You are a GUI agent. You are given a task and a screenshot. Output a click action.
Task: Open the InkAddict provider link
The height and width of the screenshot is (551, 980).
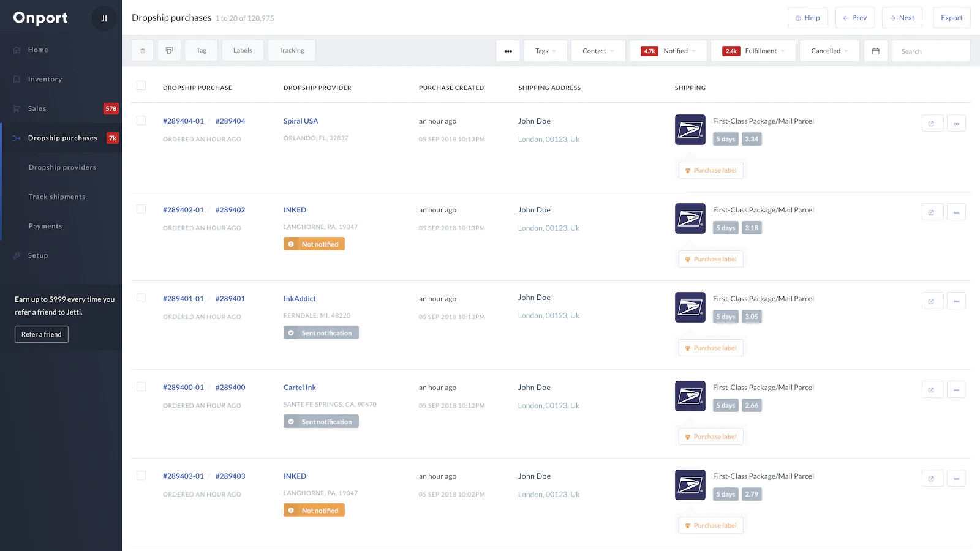pyautogui.click(x=300, y=298)
